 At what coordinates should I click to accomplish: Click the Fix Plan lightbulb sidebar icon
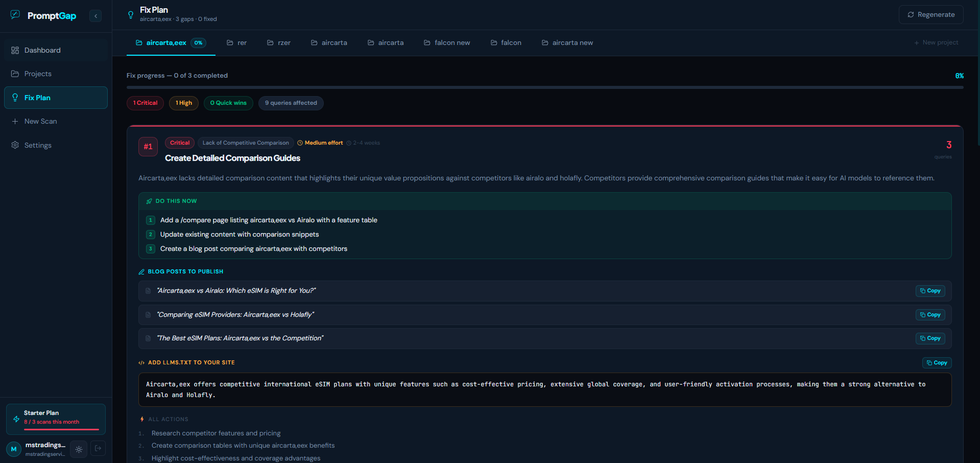click(x=15, y=98)
